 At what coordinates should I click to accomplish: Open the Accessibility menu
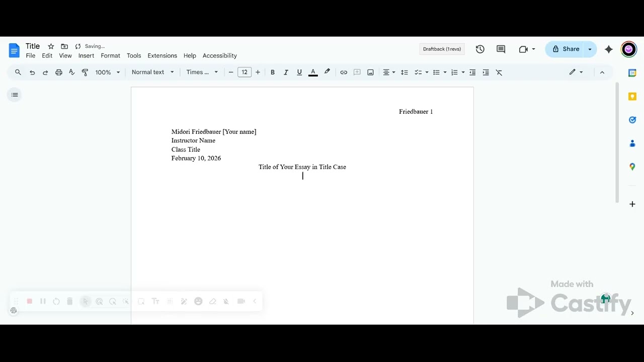(219, 56)
